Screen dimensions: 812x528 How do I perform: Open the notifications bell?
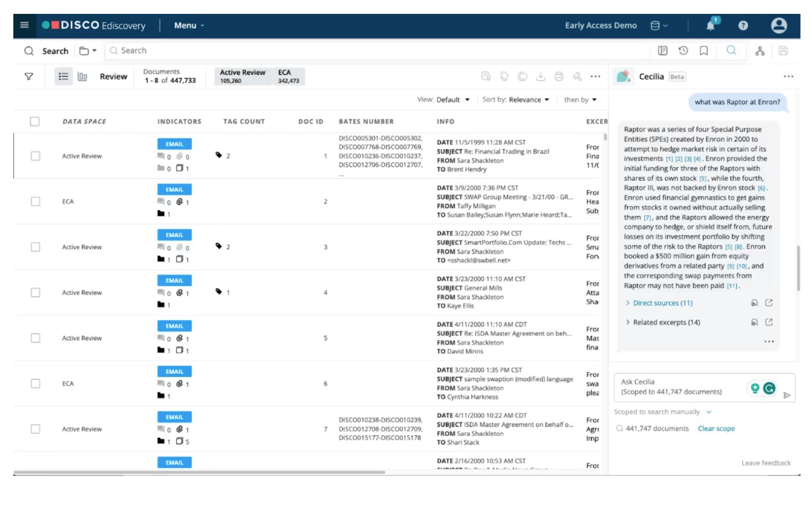712,25
